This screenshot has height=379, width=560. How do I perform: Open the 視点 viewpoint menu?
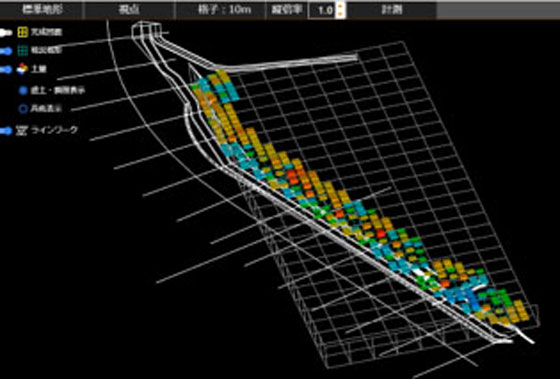(x=129, y=10)
